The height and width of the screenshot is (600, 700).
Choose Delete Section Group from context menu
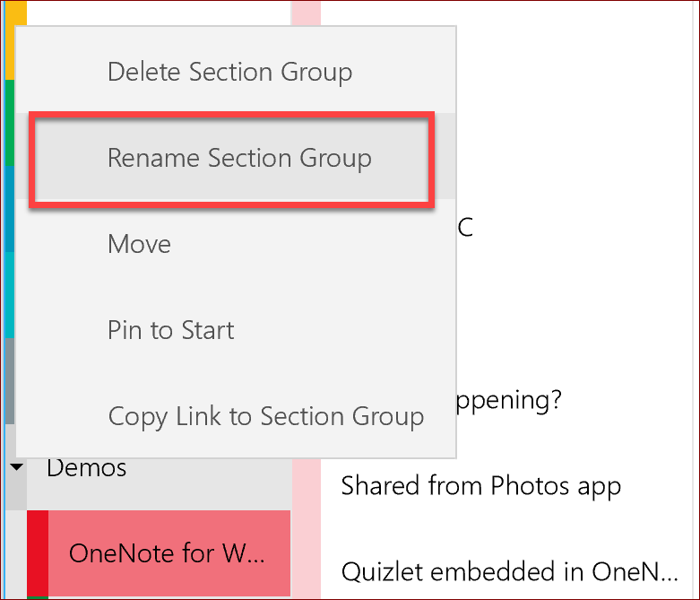229,72
